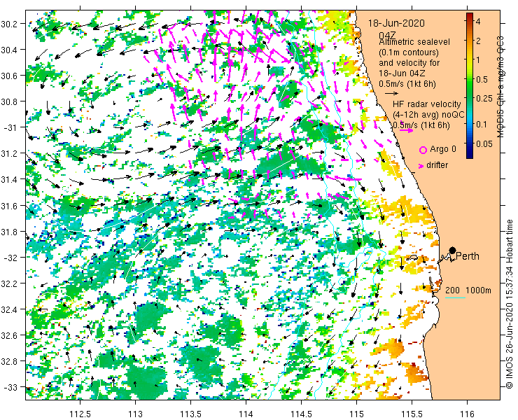Click latitude axis label '31.6'
The image size is (518, 420).
pyautogui.click(x=8, y=206)
